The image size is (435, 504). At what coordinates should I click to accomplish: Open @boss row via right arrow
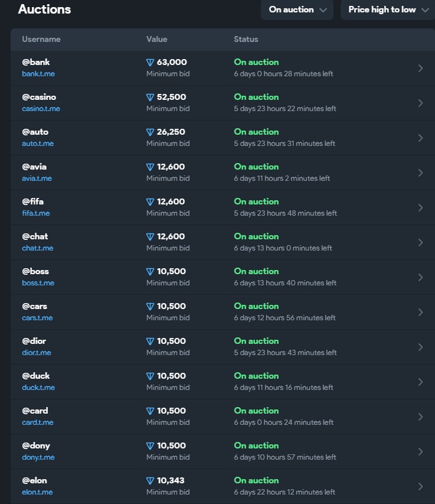tap(420, 277)
